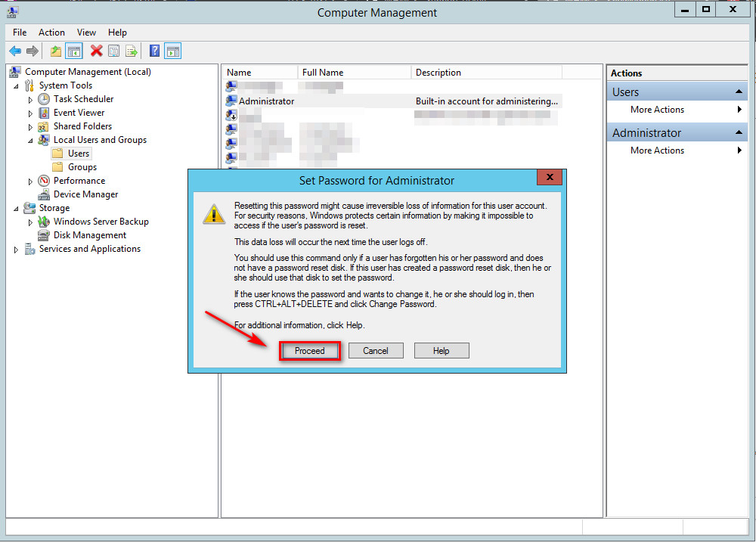Expand the Windows Server Backup node
The width and height of the screenshot is (756, 543).
click(x=30, y=222)
